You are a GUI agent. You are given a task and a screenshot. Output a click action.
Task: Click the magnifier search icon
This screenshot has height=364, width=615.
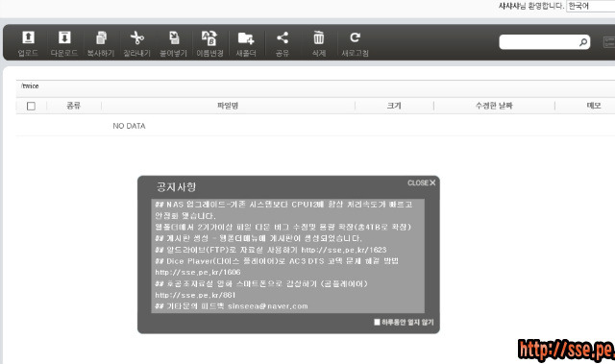[583, 42]
